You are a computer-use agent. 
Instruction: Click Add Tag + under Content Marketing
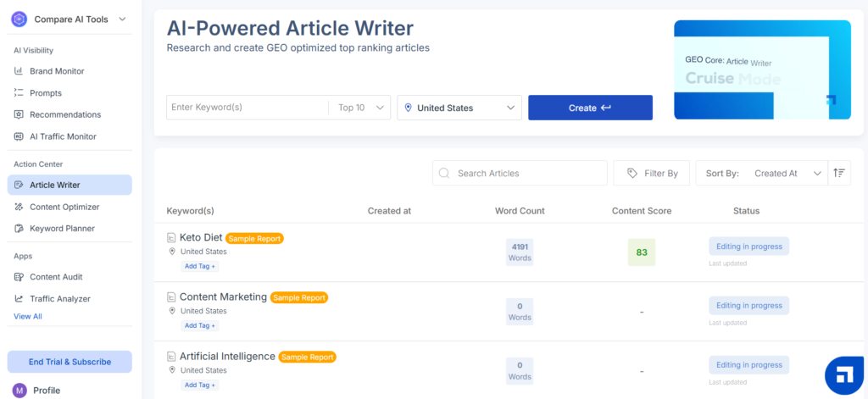click(x=200, y=325)
